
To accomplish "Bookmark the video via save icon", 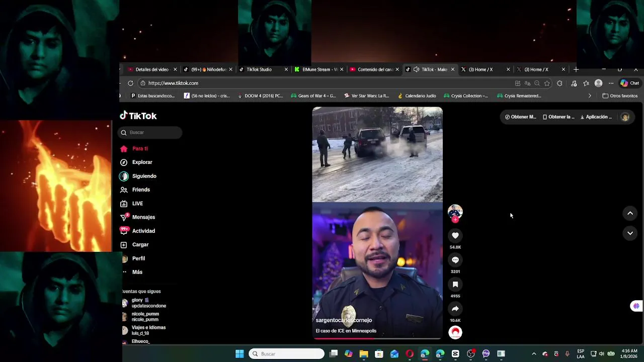I will point(455,285).
